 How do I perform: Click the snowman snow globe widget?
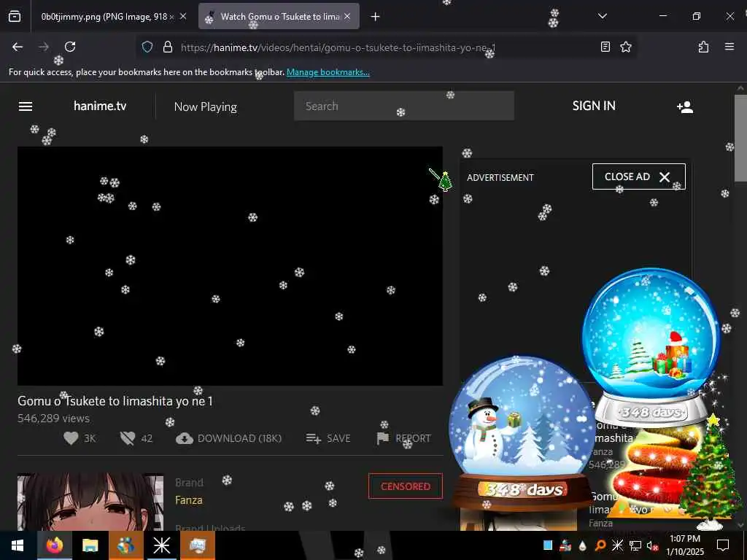[x=522, y=431]
